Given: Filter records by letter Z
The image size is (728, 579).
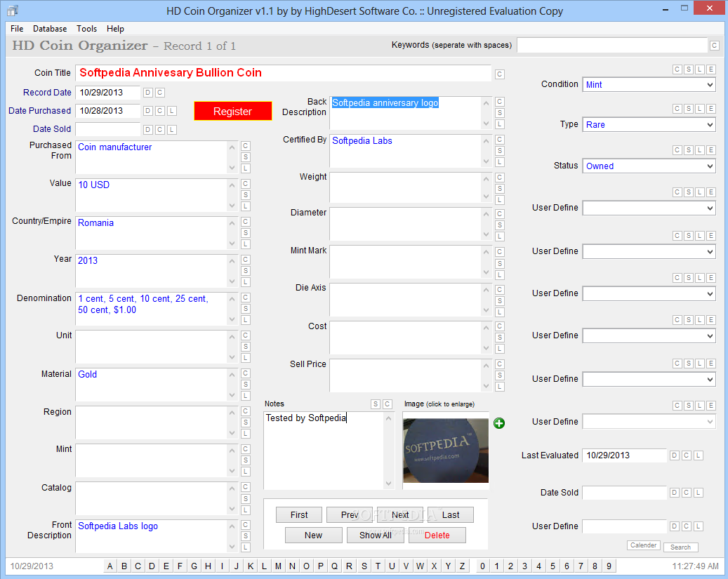Looking at the screenshot, I should tap(462, 566).
